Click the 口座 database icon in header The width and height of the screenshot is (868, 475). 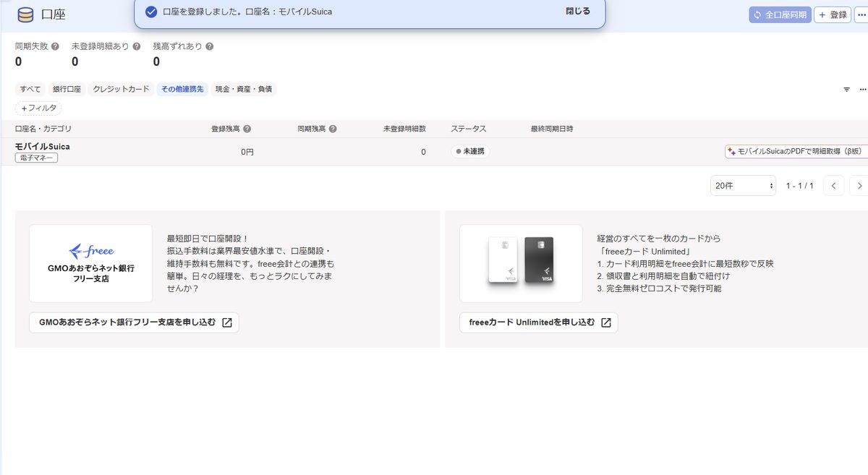(x=25, y=15)
